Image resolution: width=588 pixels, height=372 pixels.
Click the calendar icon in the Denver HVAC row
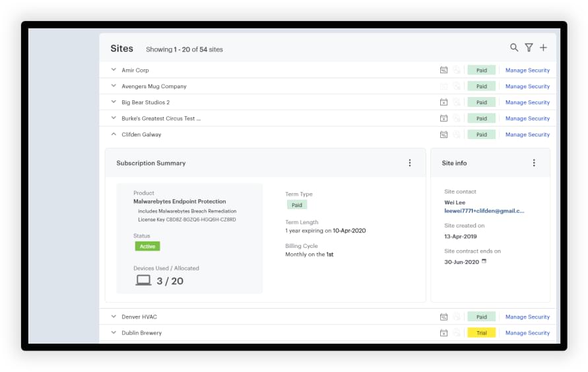click(443, 317)
